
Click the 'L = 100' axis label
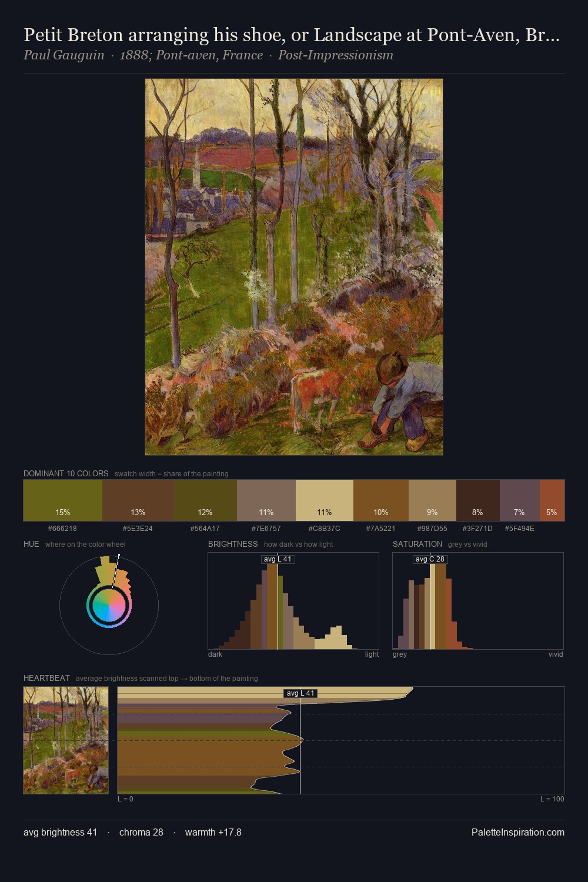point(552,799)
